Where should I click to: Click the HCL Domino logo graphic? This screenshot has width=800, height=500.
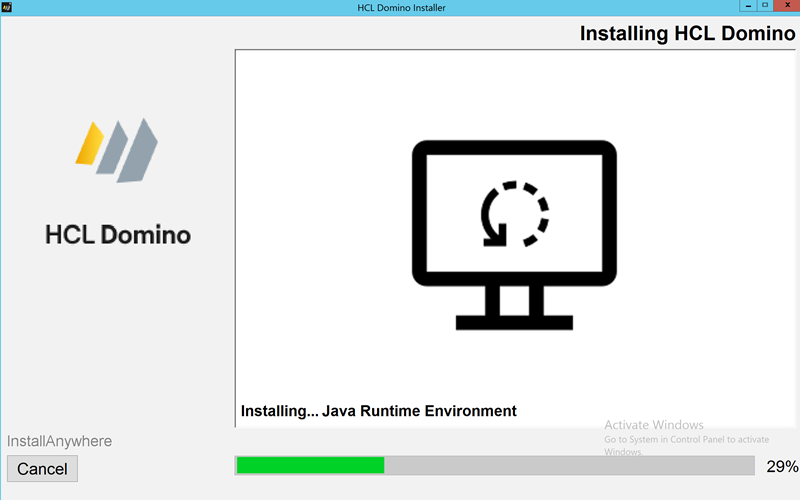tap(117, 151)
